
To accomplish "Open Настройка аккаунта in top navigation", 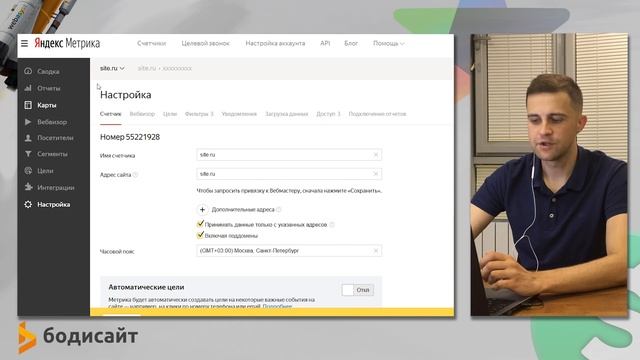I will tap(275, 43).
